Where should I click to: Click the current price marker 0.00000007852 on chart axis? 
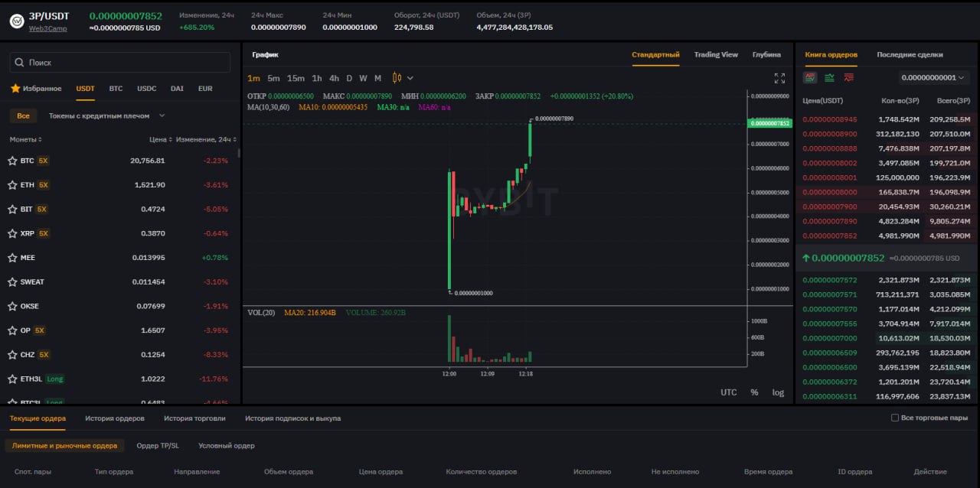click(769, 123)
